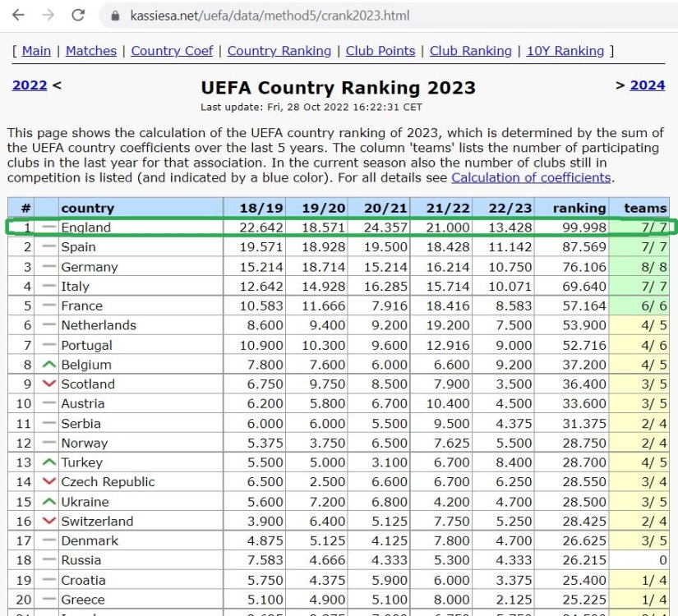Click the browser forward arrow
The width and height of the screenshot is (678, 616).
(48, 15)
